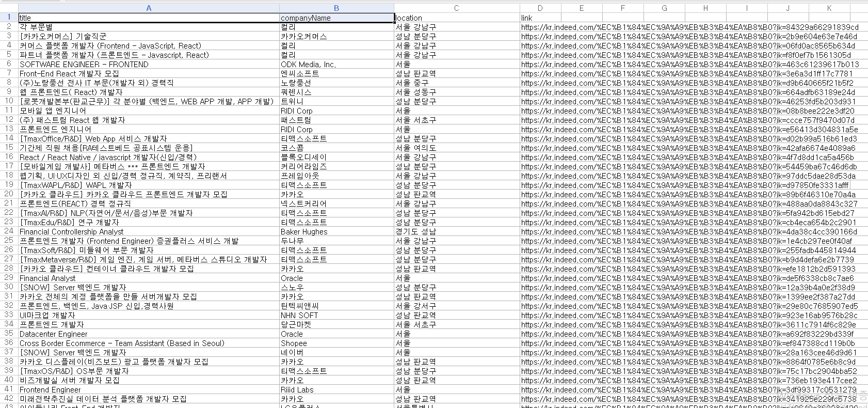This screenshot has height=408, width=868.
Task: Click the '프레임아웃' company cell
Action: tap(336, 176)
